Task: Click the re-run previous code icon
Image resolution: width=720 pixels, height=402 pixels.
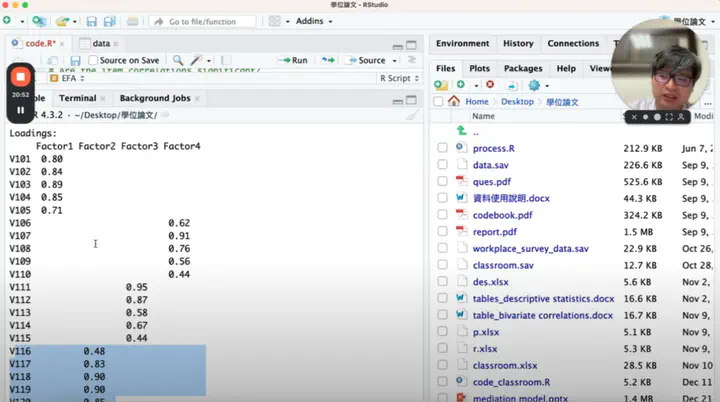Action: pyautogui.click(x=328, y=60)
